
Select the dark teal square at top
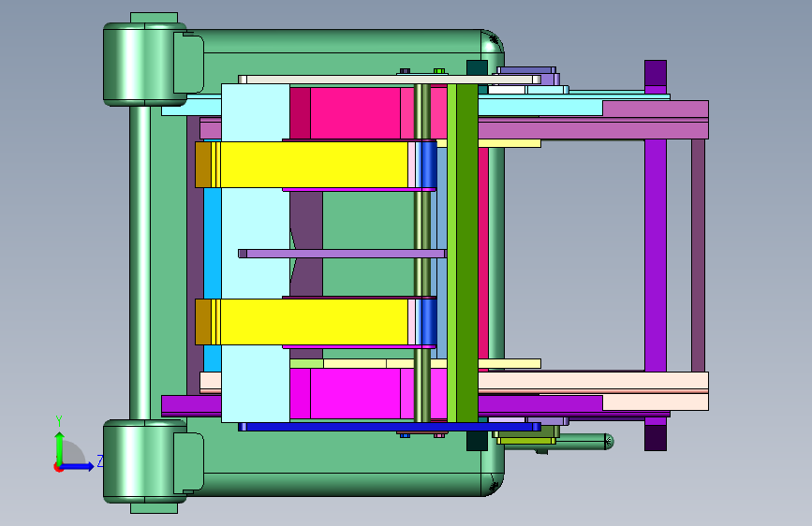pos(477,67)
